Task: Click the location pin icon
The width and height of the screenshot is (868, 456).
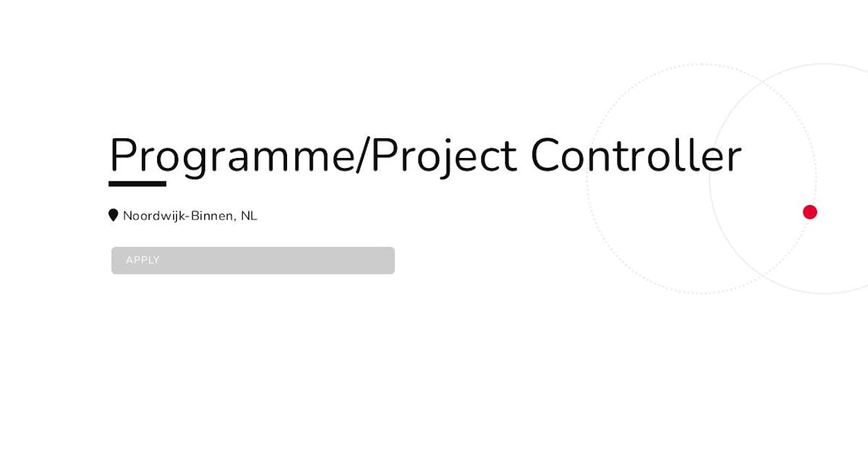Action: [113, 215]
